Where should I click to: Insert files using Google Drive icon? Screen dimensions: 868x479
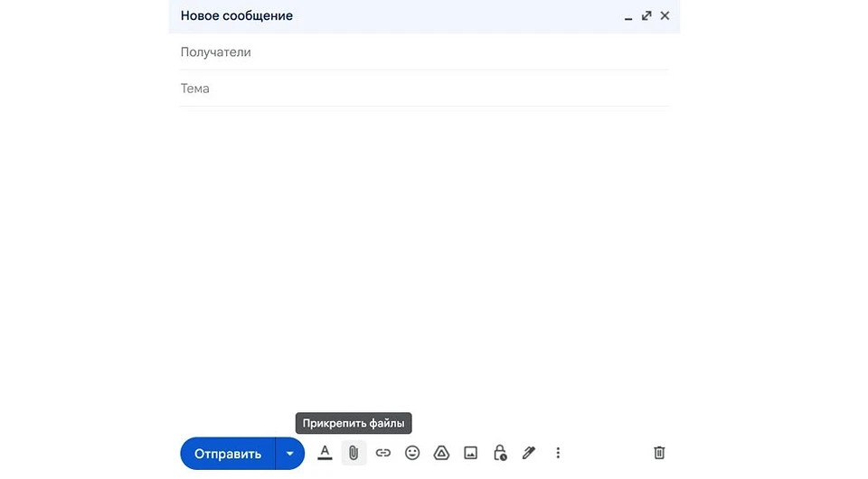441,453
